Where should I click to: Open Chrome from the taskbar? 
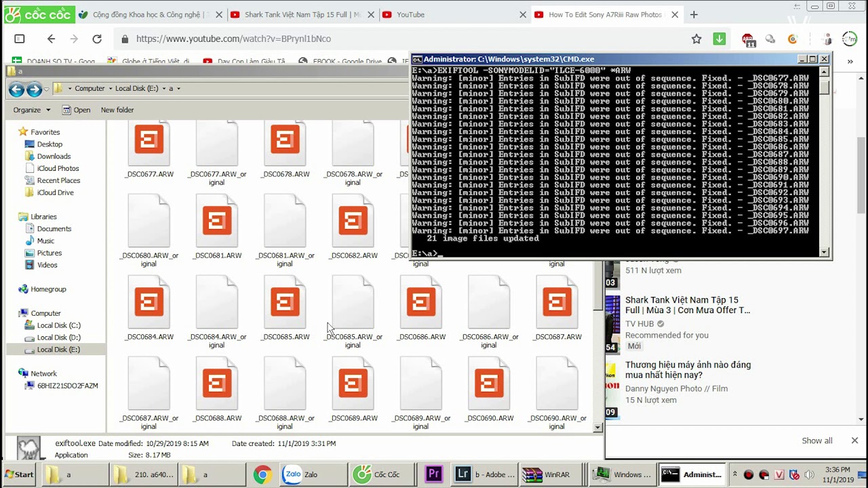point(262,474)
